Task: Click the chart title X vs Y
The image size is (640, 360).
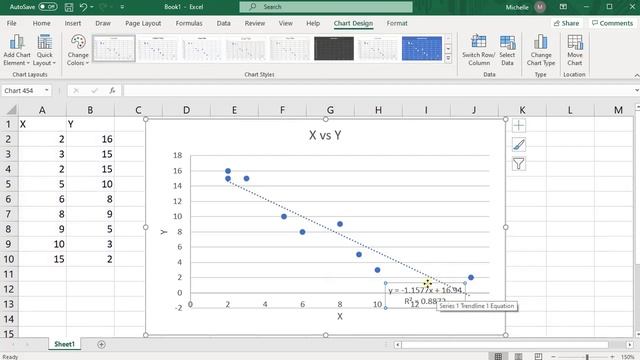Action: tap(325, 135)
